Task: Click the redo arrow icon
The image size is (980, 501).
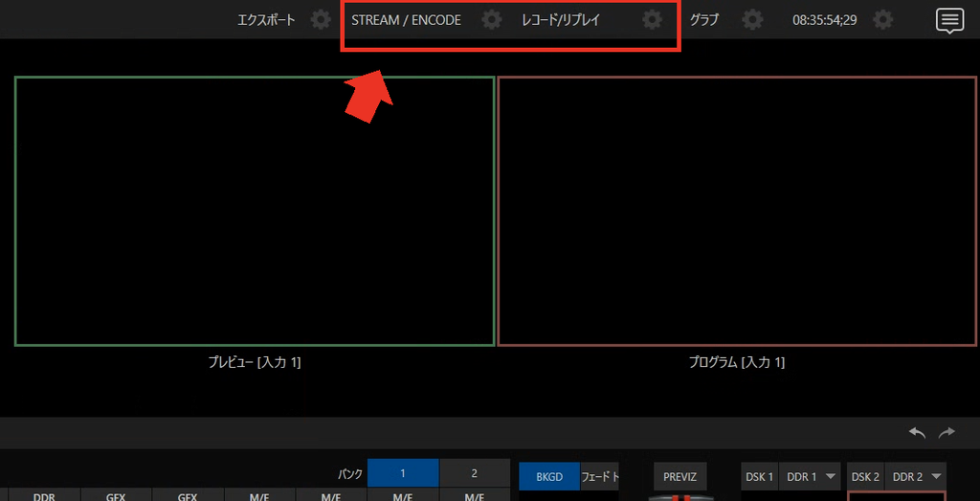Action: [x=947, y=432]
